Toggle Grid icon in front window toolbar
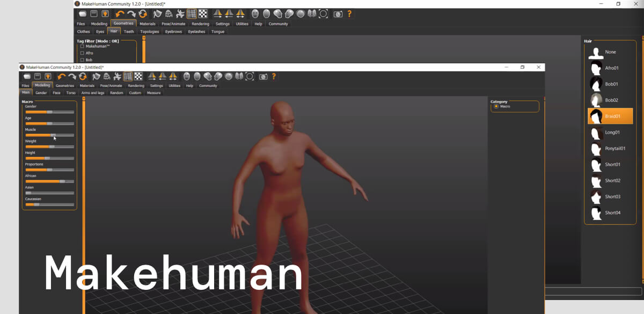644x314 pixels. [128, 77]
